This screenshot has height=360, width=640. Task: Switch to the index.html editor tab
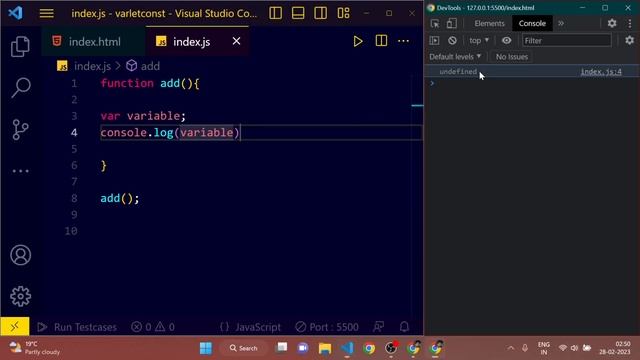point(93,42)
